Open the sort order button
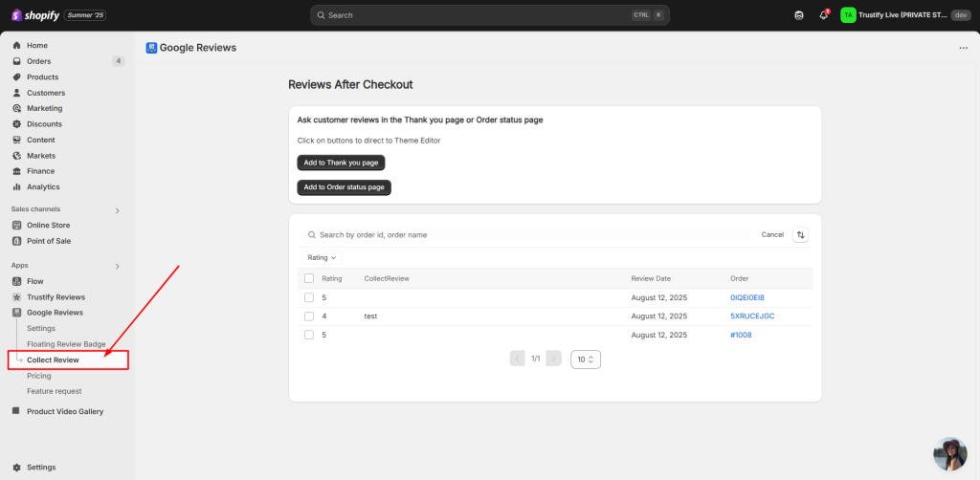 click(x=801, y=234)
